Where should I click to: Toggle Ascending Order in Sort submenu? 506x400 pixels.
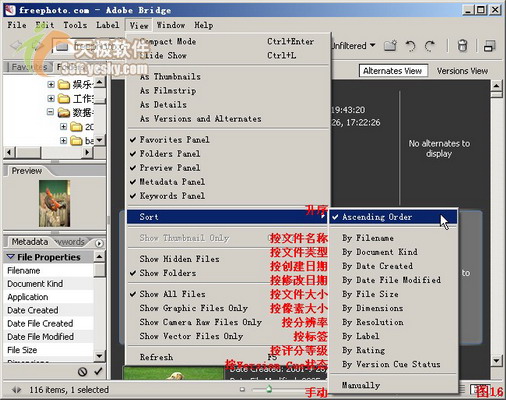pos(393,217)
